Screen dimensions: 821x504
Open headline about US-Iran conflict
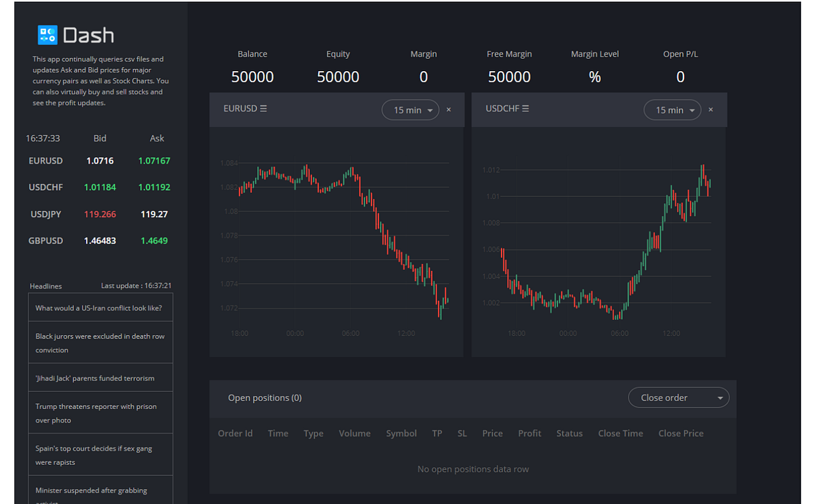click(100, 308)
